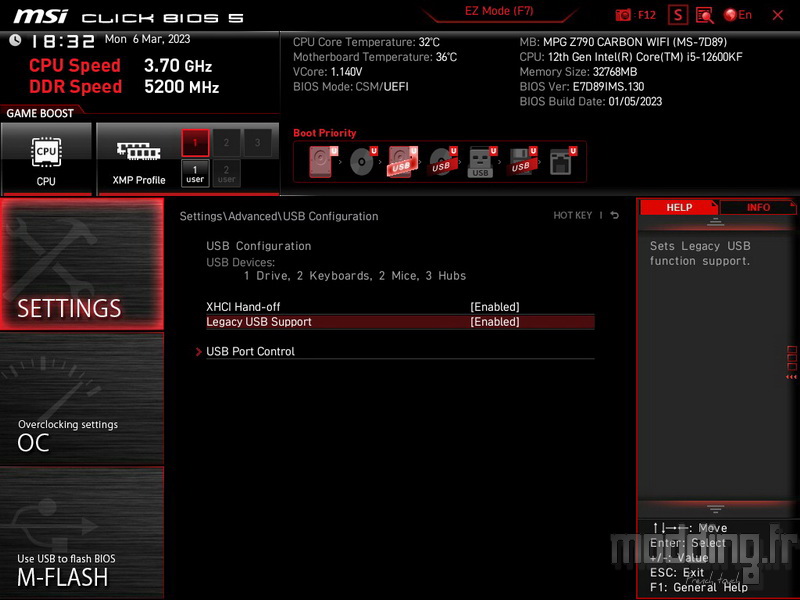800x600 pixels.
Task: Expand the USB Port Control submenu
Action: pyautogui.click(x=400, y=352)
